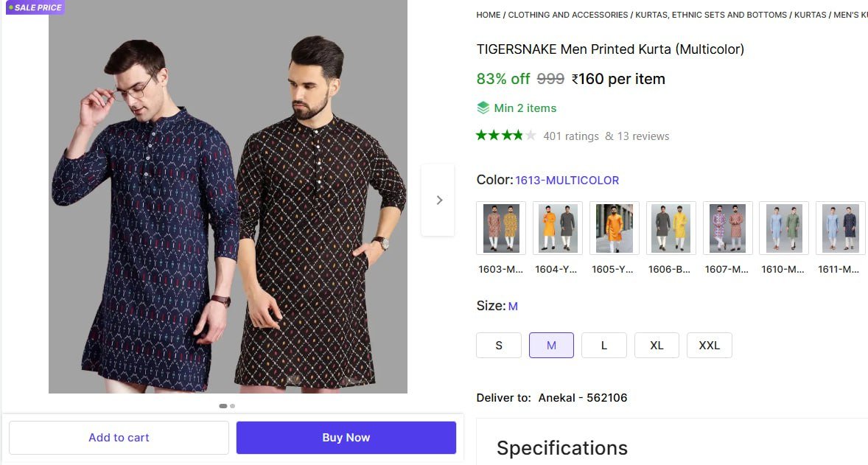This screenshot has height=465, width=868.
Task: Choose the 1604 yellow kurta variant
Action: point(558,228)
